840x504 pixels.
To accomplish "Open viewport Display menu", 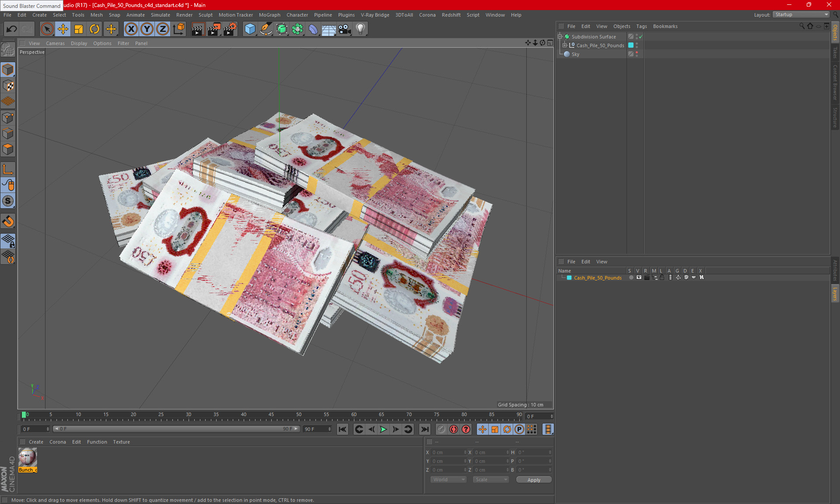I will [x=79, y=43].
